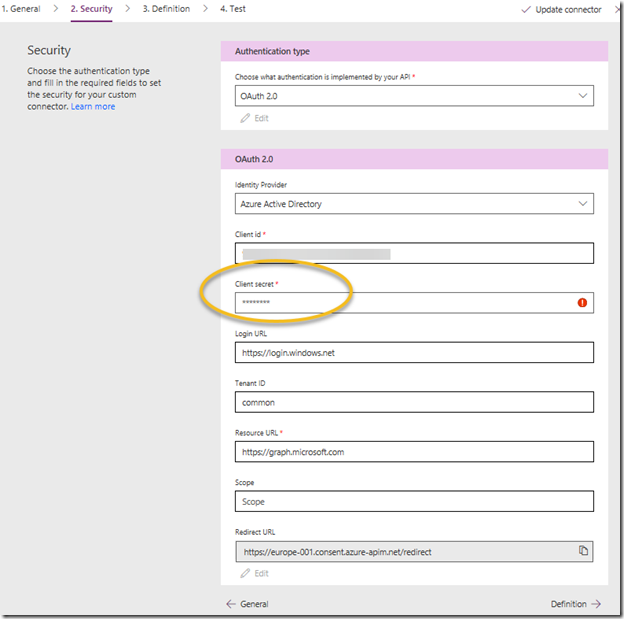Click the red error icon in Client secret
This screenshot has height=619, width=624.
(582, 303)
